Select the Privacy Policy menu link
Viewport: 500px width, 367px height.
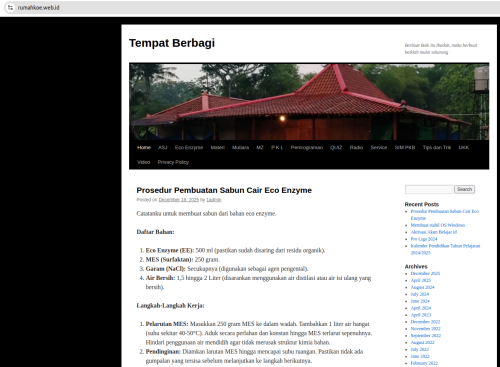pos(173,162)
